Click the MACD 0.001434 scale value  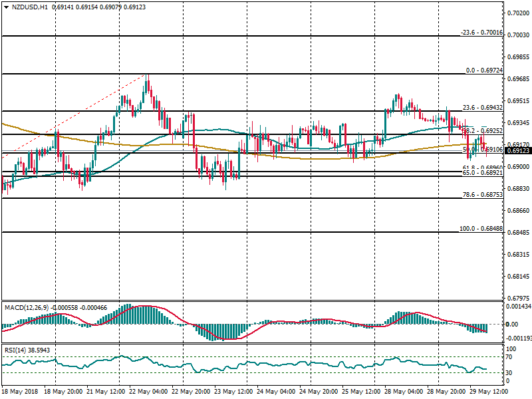[519, 306]
